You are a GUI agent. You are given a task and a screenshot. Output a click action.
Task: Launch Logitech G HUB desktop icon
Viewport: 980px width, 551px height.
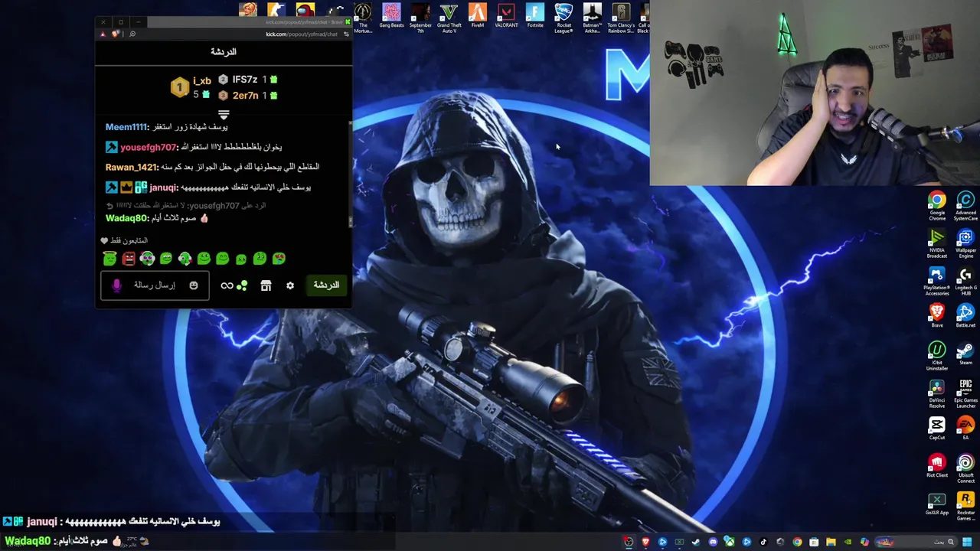965,281
